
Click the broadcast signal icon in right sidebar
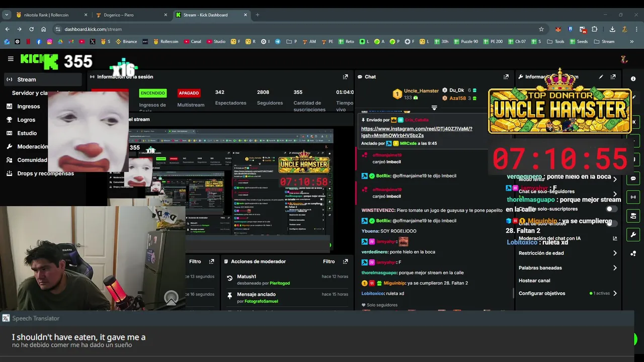click(633, 197)
